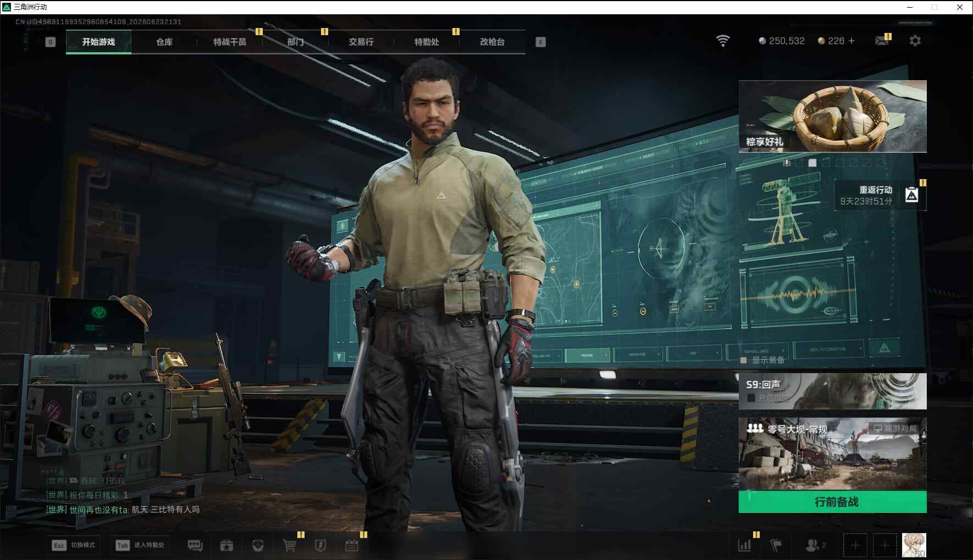Screen dimensions: 973x560
Task: Click the green 行前备战 button
Action: [x=832, y=502]
